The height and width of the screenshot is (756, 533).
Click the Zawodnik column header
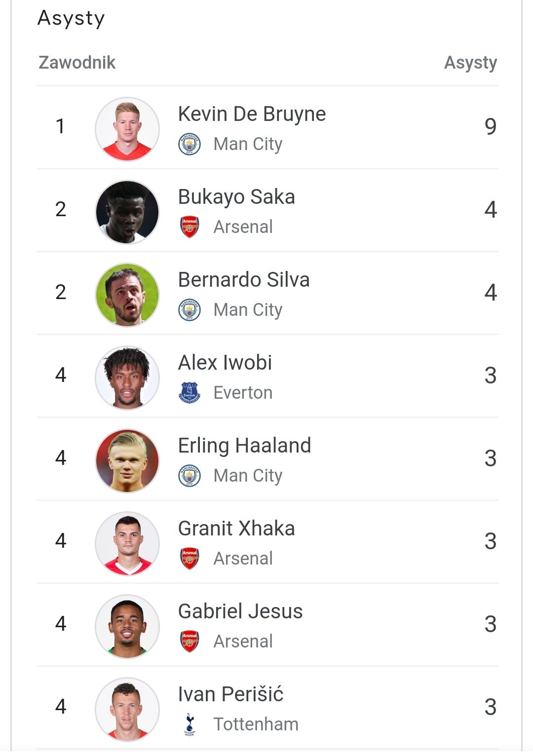tap(77, 63)
